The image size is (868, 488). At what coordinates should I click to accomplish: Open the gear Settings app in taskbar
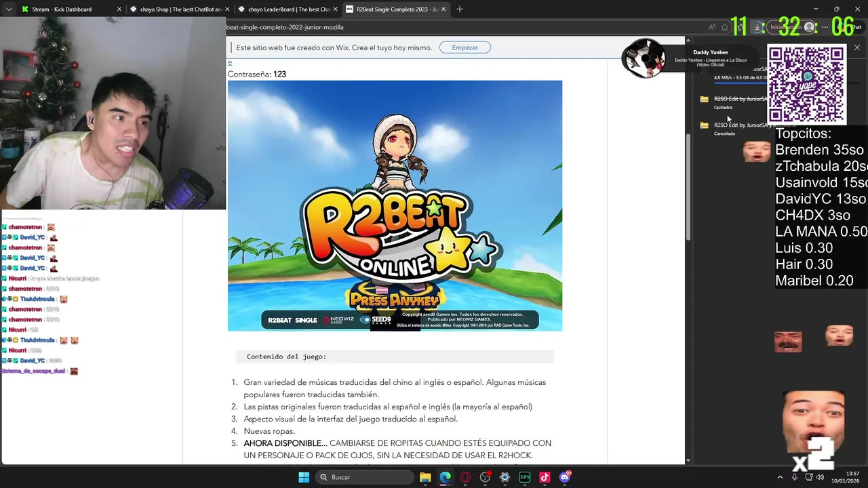click(x=505, y=477)
